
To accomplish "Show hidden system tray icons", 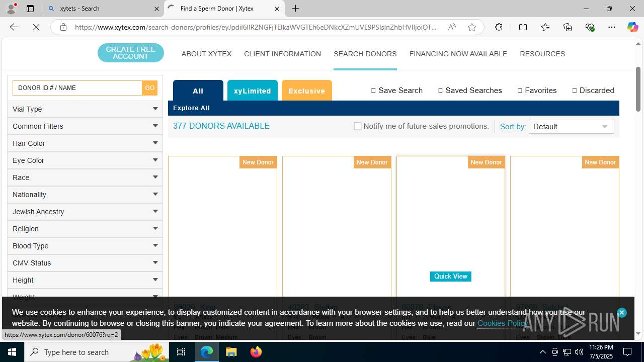I will tap(542, 352).
